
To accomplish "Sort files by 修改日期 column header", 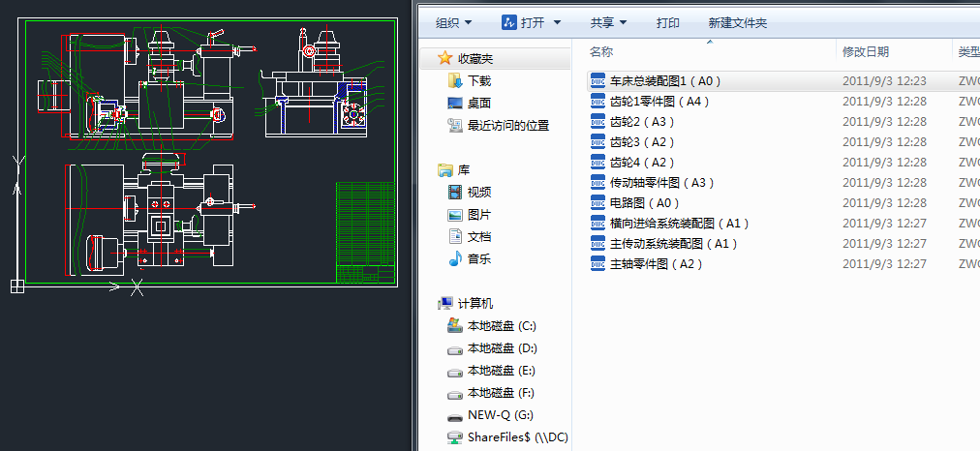I will 866,51.
